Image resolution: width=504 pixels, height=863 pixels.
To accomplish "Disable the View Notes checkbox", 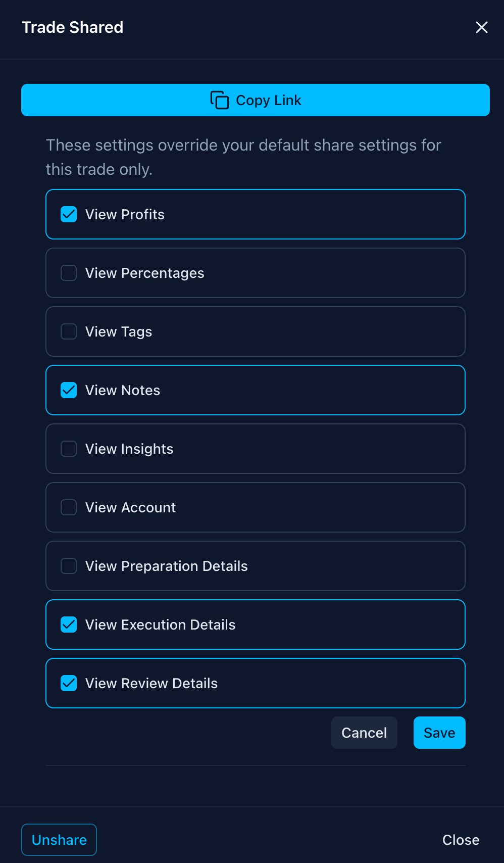I will click(69, 390).
